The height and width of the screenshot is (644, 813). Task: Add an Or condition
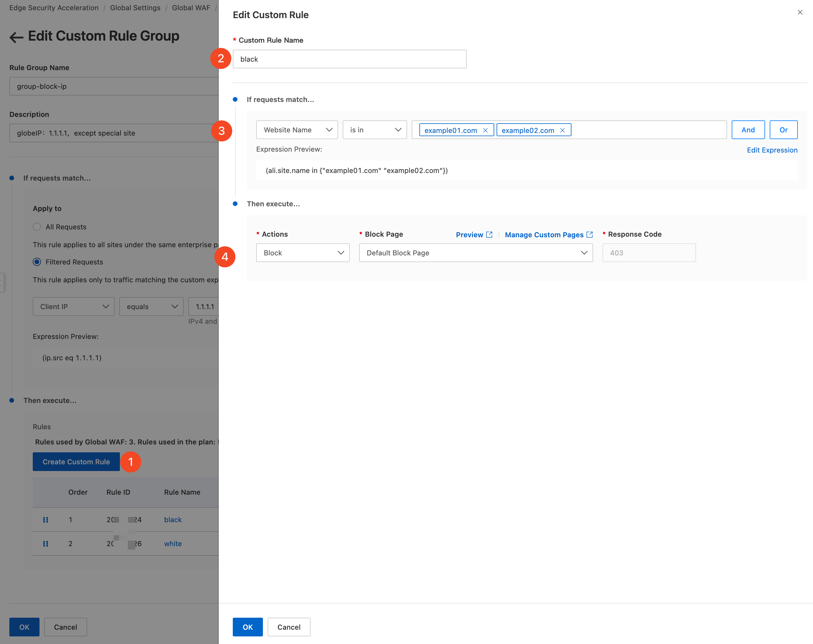pyautogui.click(x=783, y=130)
